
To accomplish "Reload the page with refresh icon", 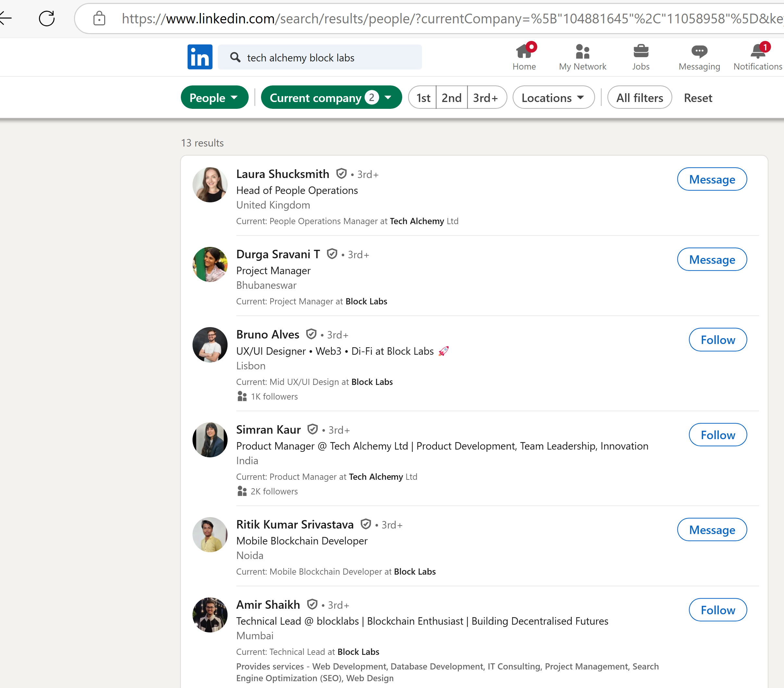I will point(47,18).
